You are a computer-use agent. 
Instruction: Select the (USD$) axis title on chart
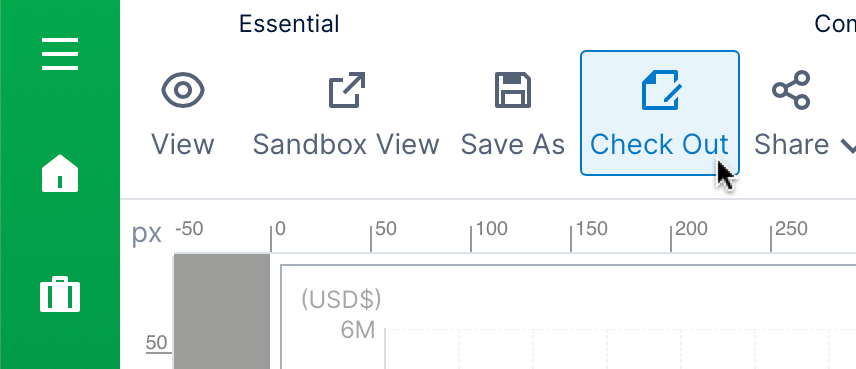(341, 299)
